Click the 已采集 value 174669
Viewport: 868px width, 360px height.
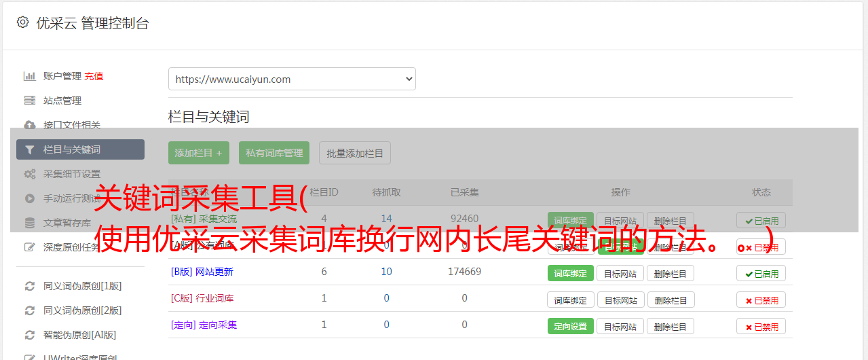click(x=464, y=272)
